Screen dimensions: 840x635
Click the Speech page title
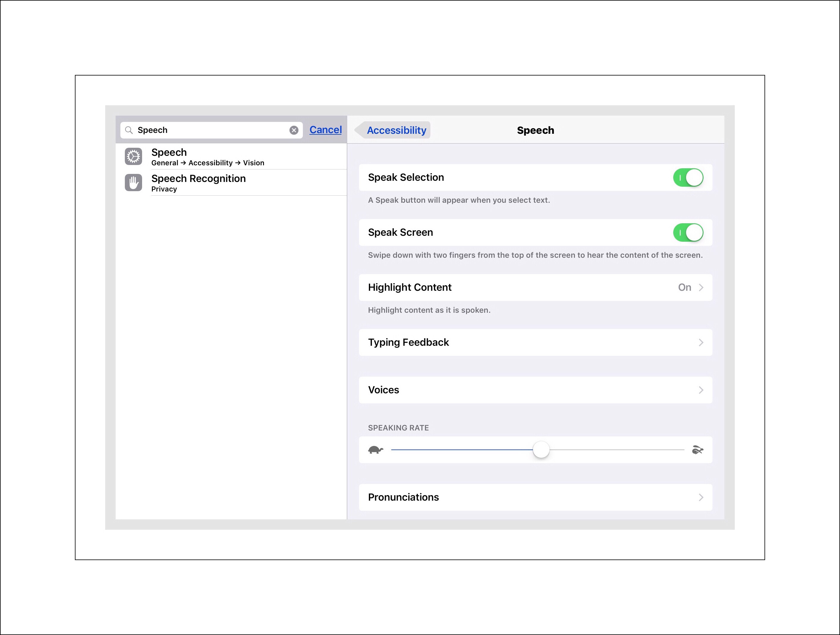(x=535, y=130)
